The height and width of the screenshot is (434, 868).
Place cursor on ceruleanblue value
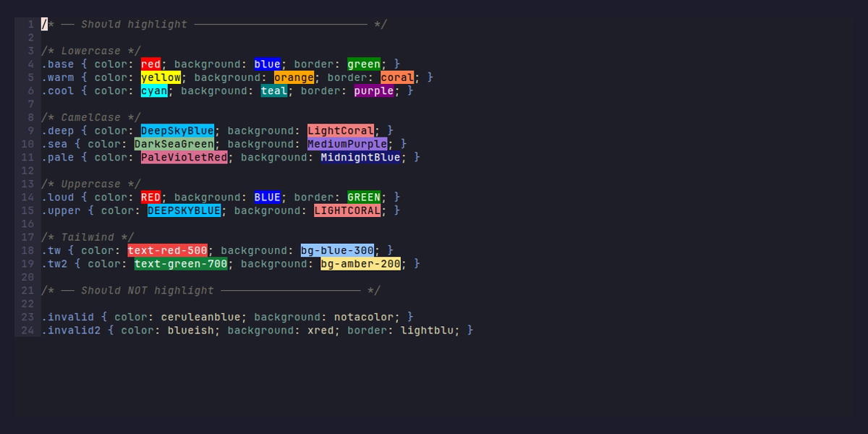tap(201, 318)
